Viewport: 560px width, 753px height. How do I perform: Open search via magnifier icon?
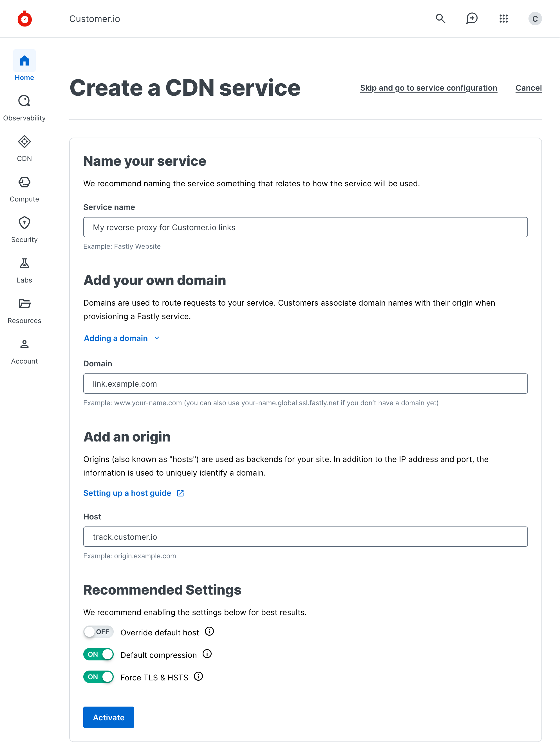point(440,19)
